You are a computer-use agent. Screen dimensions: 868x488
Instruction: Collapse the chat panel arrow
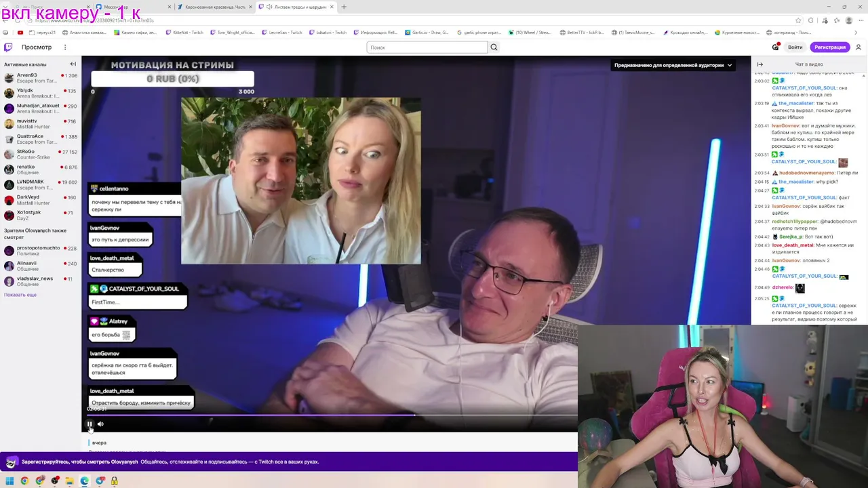760,64
